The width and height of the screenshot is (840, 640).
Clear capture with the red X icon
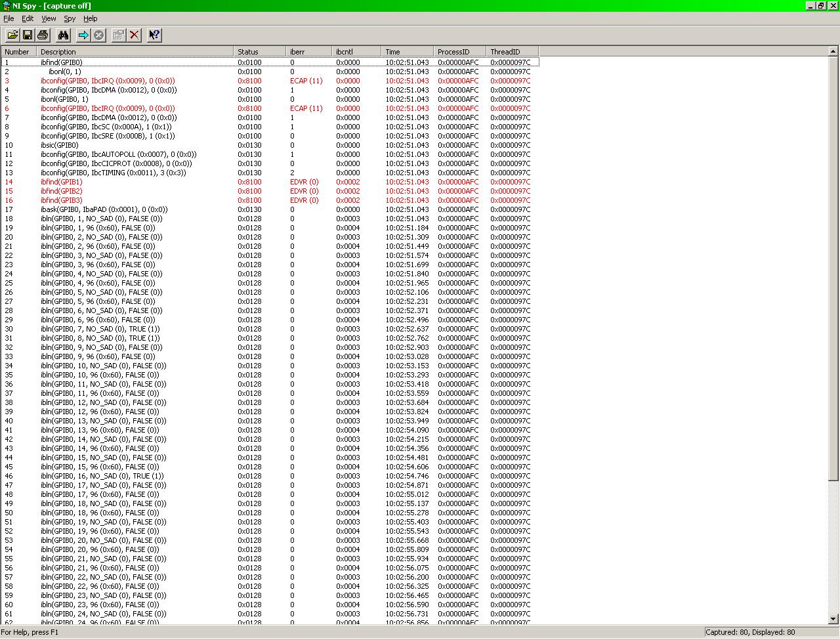coord(135,35)
